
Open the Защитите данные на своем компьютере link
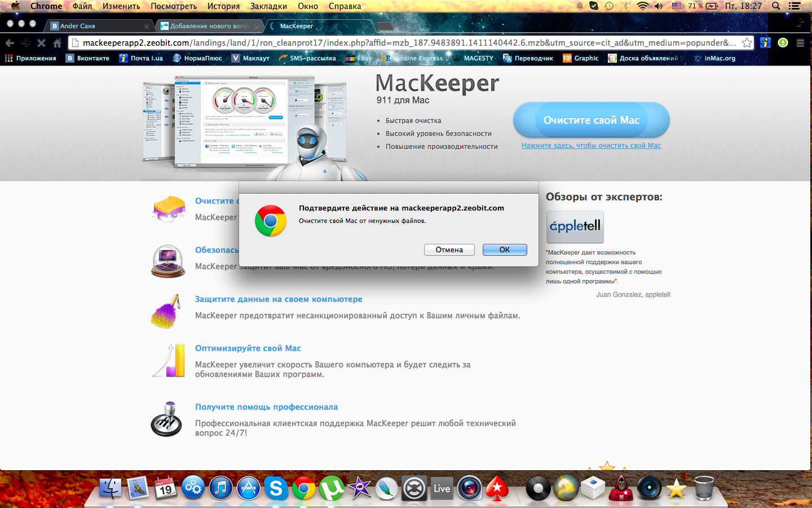279,299
